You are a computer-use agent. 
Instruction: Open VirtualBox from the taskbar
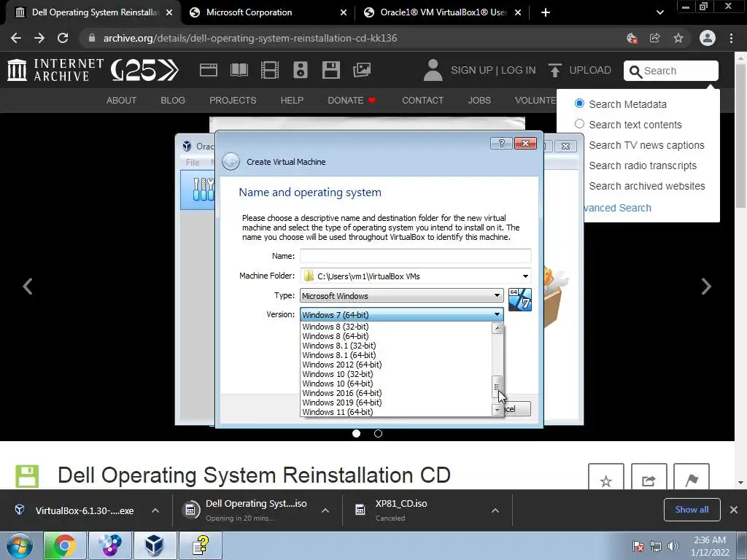point(155,545)
